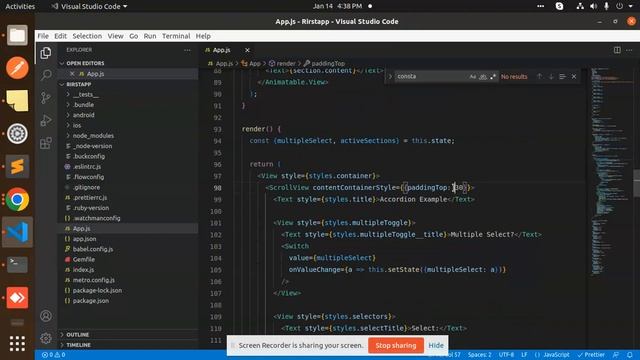The width and height of the screenshot is (640, 360).
Task: Click UTF-8 encoding in status bar
Action: click(506, 355)
